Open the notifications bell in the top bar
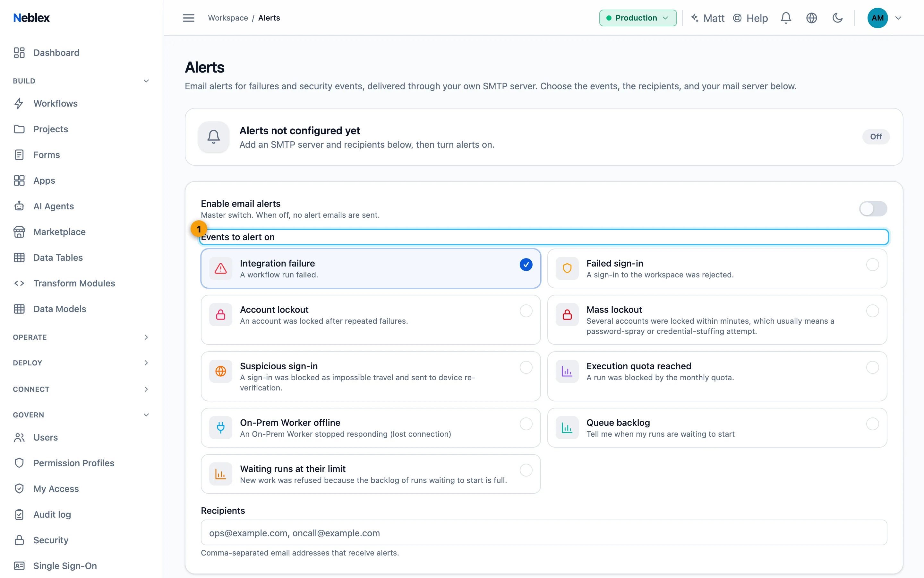 coord(786,18)
